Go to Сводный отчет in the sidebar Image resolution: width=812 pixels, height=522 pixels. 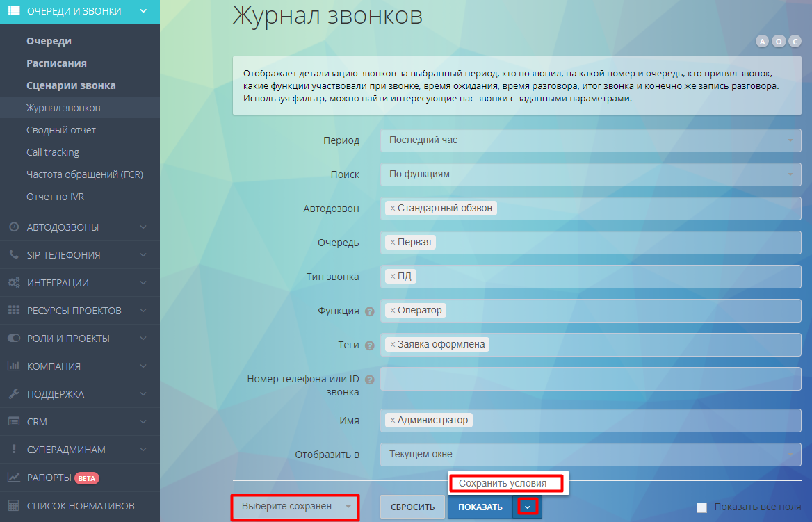coord(63,129)
